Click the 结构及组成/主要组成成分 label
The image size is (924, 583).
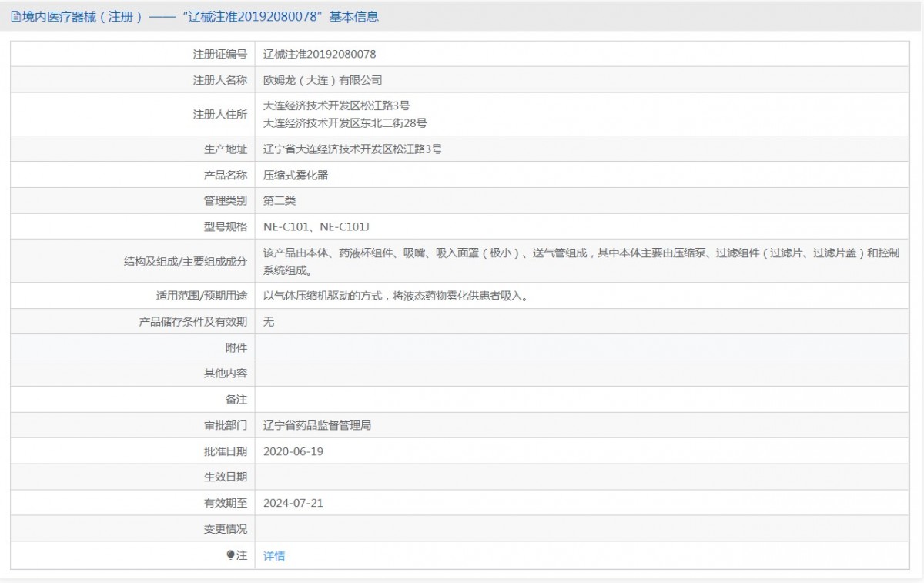pyautogui.click(x=186, y=262)
